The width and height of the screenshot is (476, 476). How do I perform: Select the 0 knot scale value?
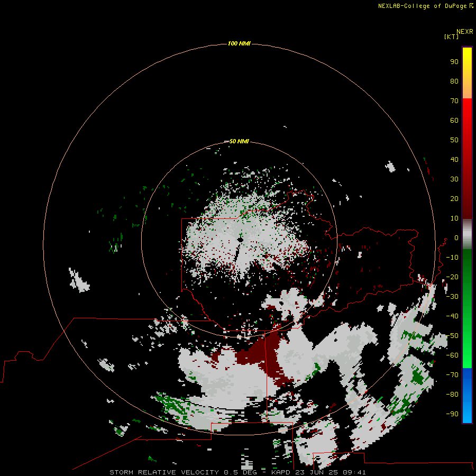click(x=456, y=237)
